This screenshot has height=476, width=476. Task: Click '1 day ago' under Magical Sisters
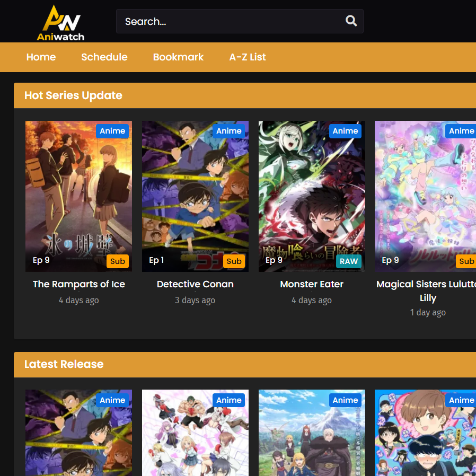tap(428, 312)
